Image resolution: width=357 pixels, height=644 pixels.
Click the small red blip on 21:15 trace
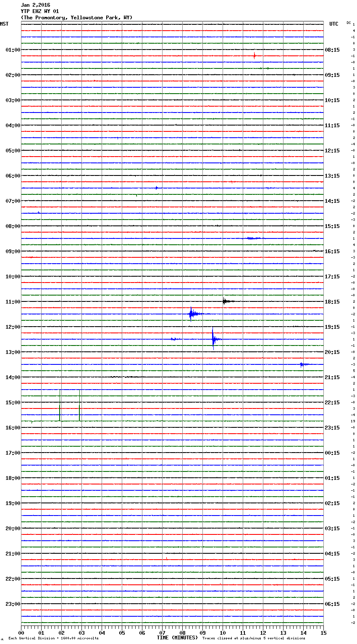(x=167, y=558)
